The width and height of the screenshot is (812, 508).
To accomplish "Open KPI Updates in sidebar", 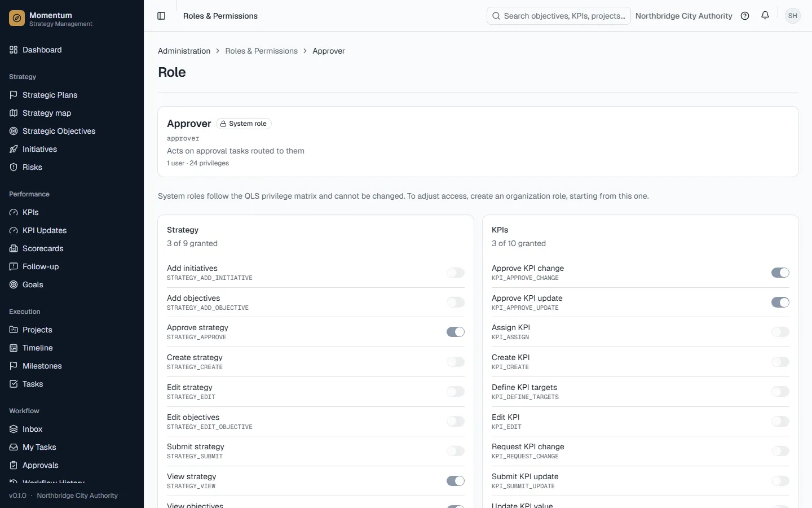I will click(72, 230).
